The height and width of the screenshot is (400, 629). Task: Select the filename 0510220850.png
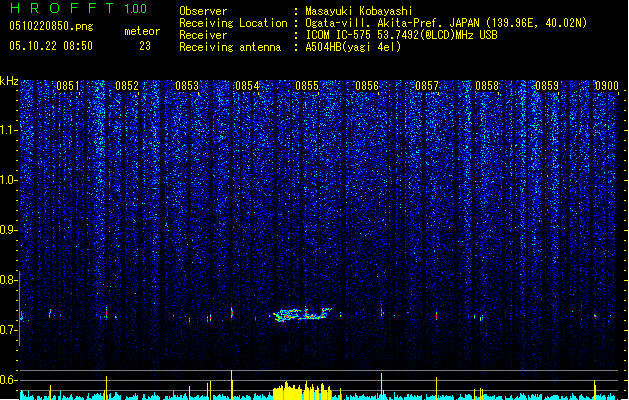51,26
